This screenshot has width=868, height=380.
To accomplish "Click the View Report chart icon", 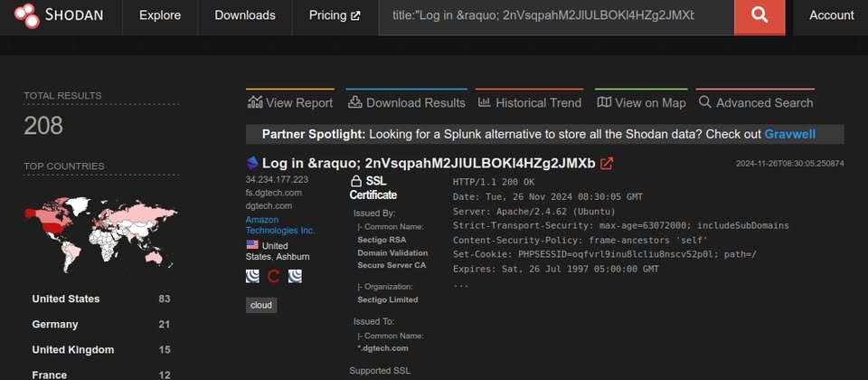I will click(255, 102).
